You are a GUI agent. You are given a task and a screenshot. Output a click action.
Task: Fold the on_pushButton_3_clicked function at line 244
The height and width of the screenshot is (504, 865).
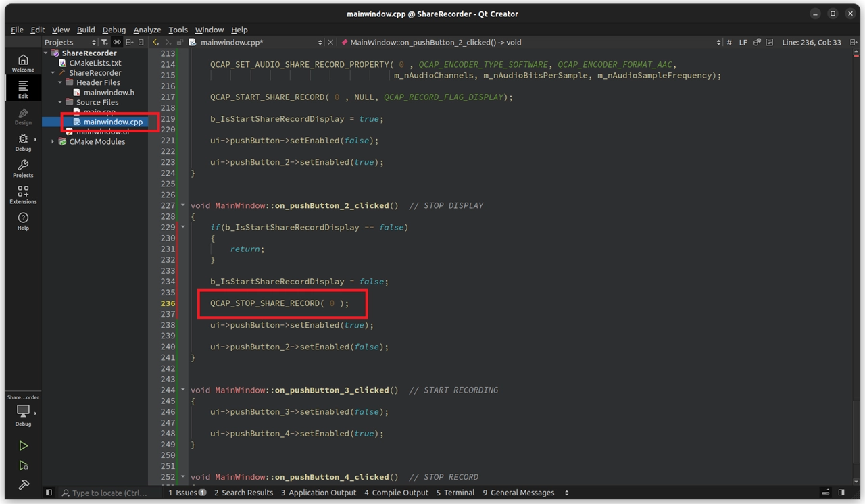pos(183,390)
